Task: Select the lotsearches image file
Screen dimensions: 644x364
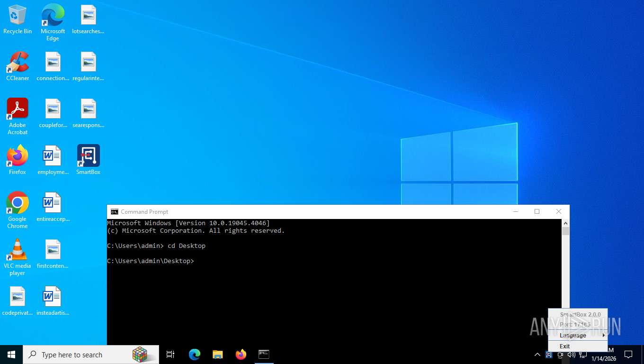Action: click(88, 19)
